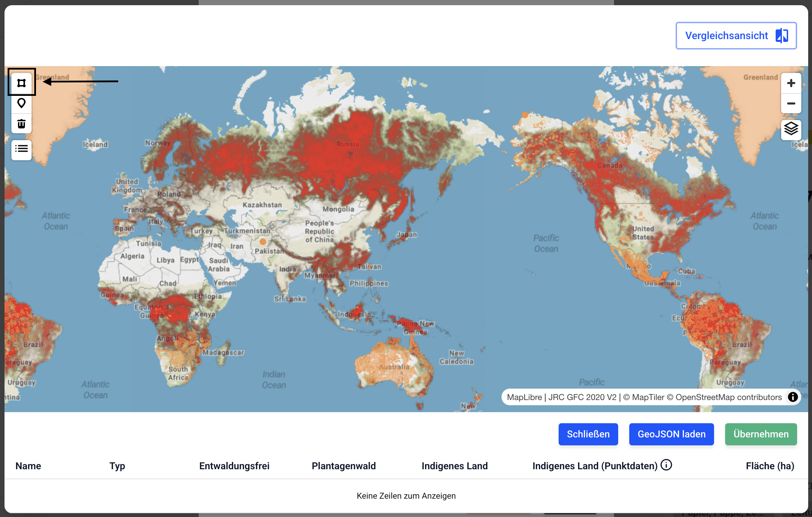
Task: Sort by the Name column header
Action: [28, 466]
